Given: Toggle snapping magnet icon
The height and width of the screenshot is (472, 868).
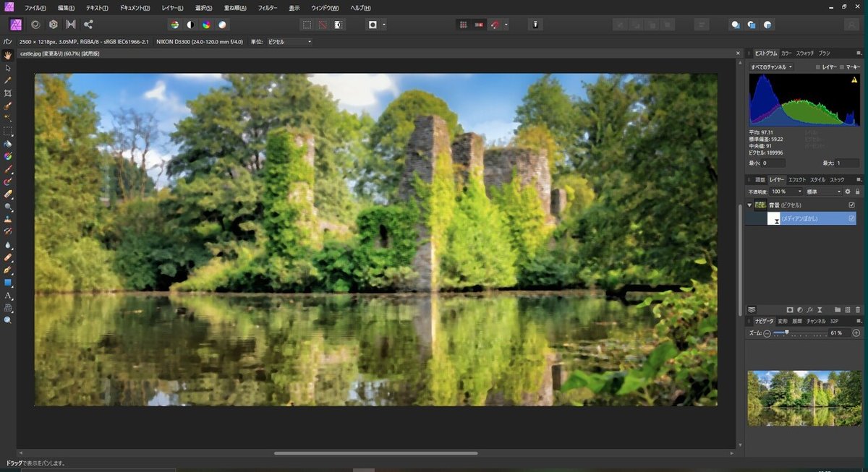Looking at the screenshot, I should coord(495,24).
